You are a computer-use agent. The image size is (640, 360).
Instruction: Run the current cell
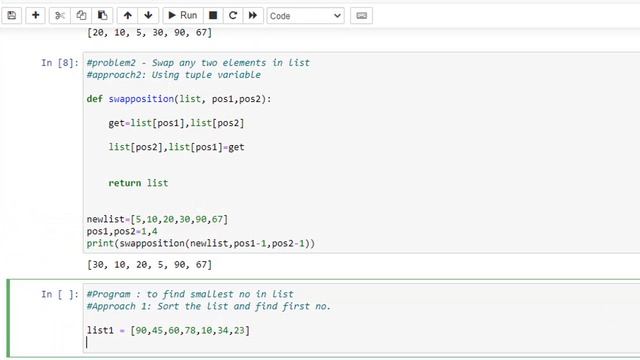tap(183, 16)
